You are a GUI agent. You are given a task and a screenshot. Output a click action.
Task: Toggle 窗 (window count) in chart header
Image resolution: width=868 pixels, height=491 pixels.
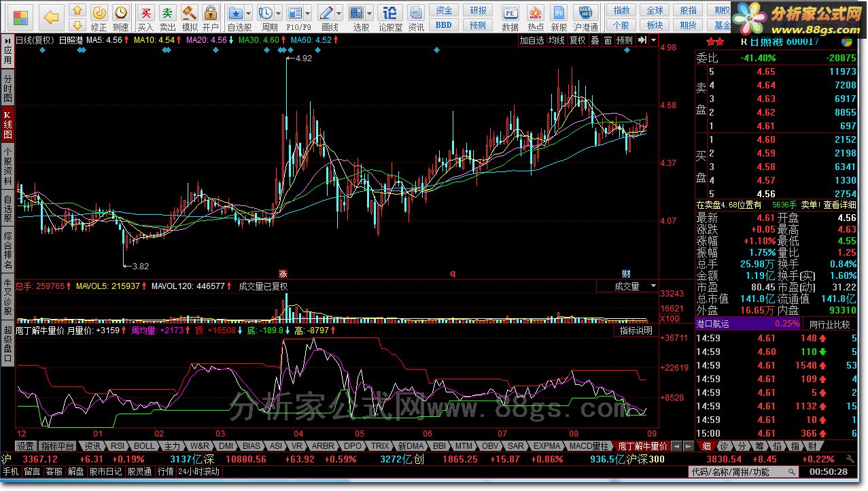608,40
